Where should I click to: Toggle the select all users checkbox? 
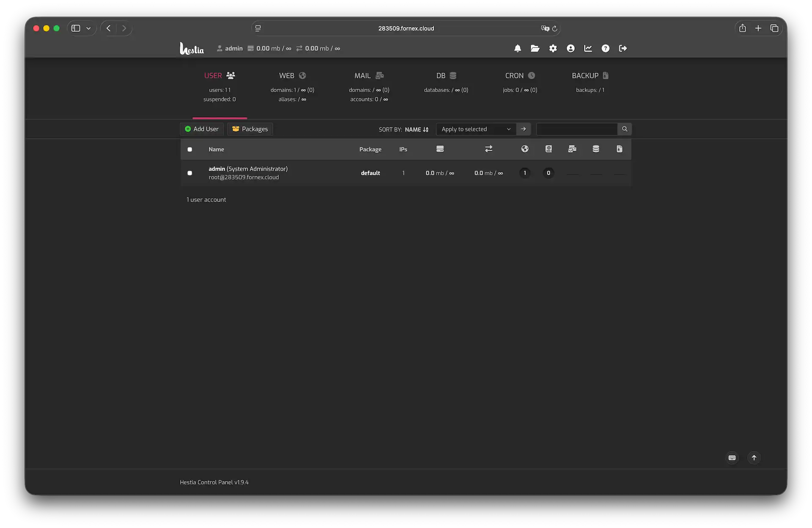[x=190, y=149]
